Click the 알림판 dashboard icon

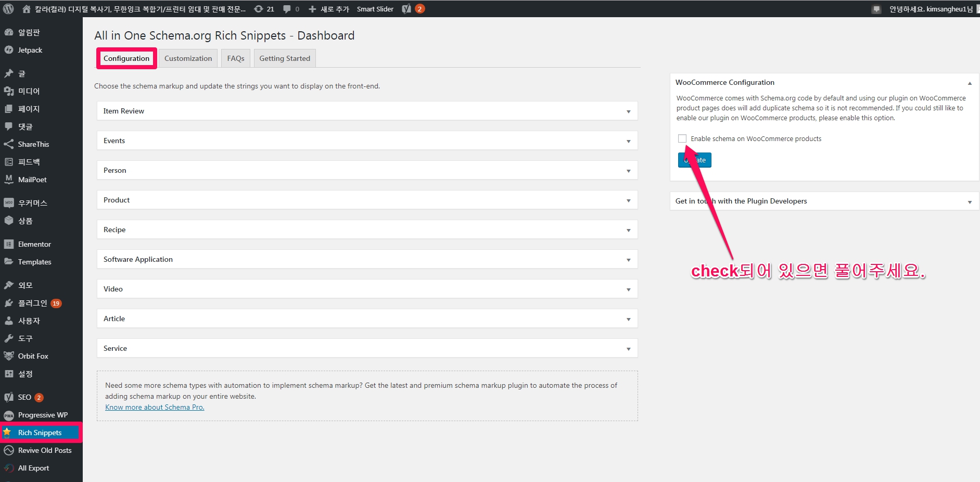[9, 32]
